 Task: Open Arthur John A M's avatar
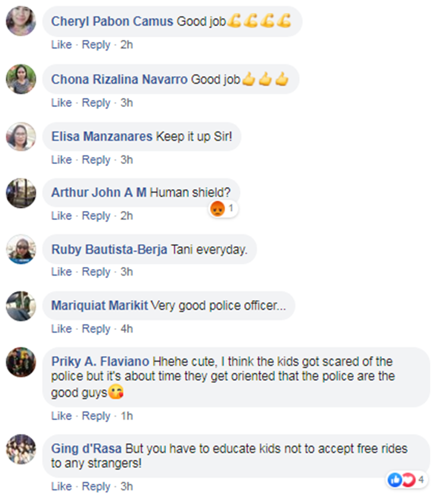tap(21, 193)
